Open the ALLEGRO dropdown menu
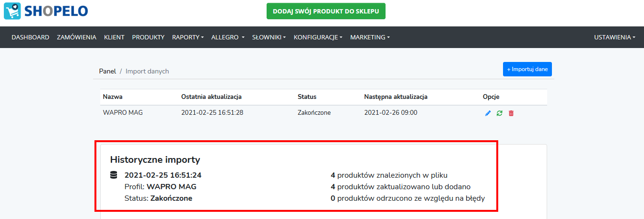 click(228, 37)
